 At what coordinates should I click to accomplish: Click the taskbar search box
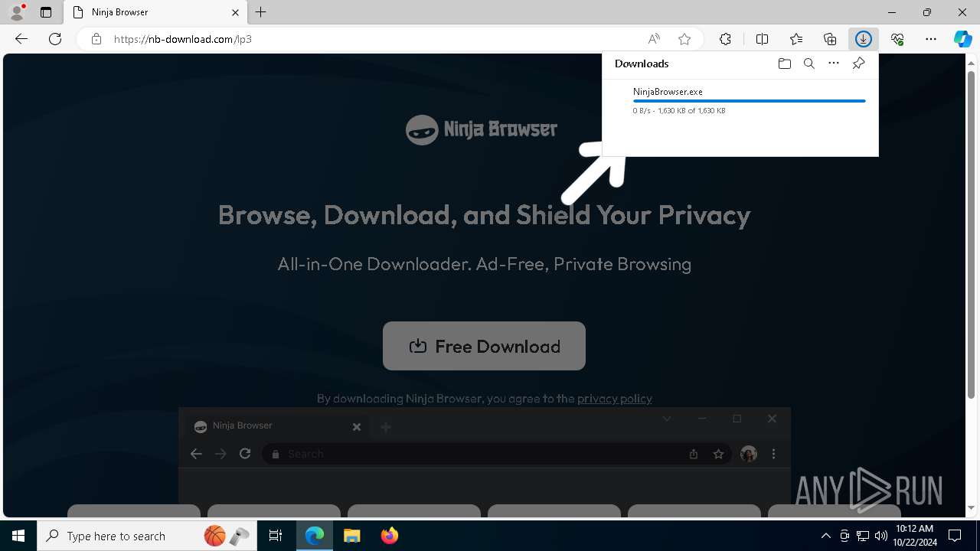pos(148,536)
